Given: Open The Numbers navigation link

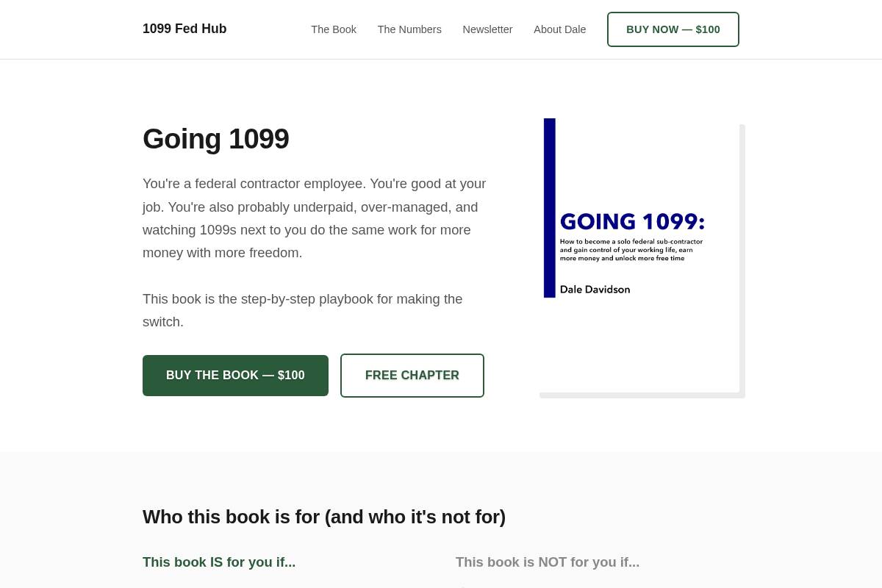Looking at the screenshot, I should coord(409,29).
